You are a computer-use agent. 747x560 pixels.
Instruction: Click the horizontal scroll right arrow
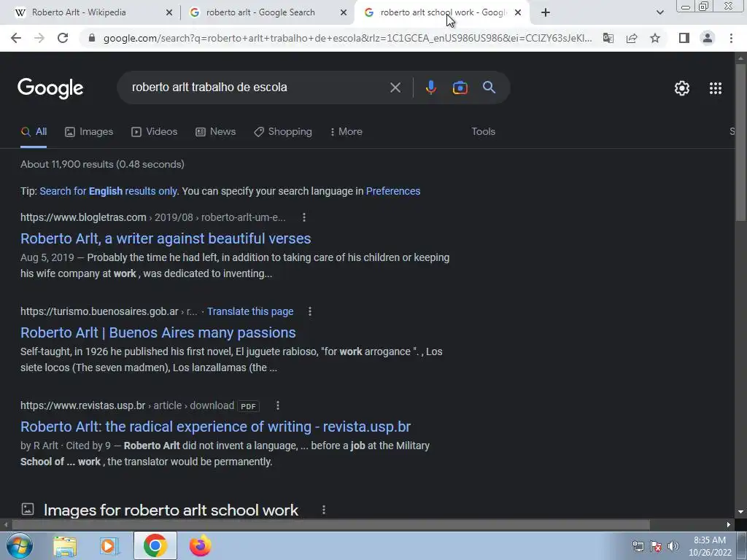729,525
